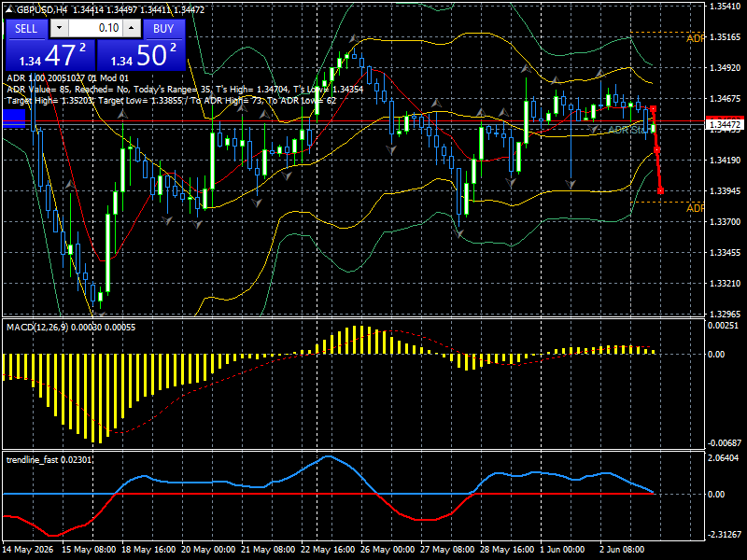Click the SELL button

26,29
